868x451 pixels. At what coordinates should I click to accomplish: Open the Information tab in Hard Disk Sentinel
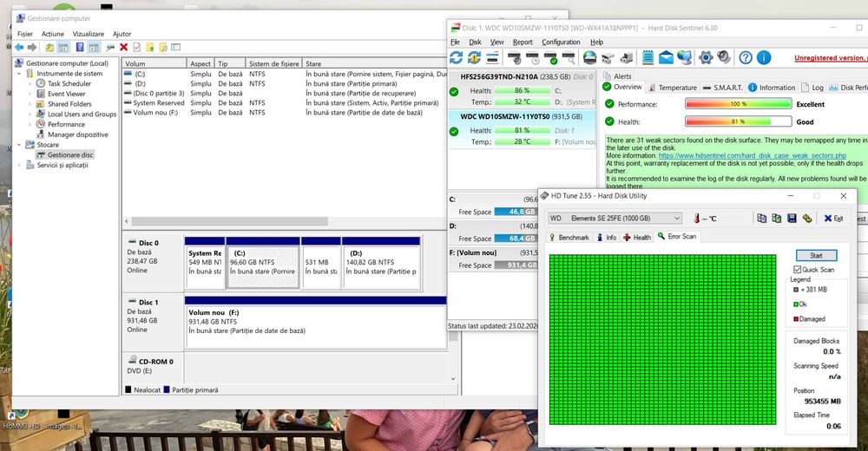pos(772,88)
